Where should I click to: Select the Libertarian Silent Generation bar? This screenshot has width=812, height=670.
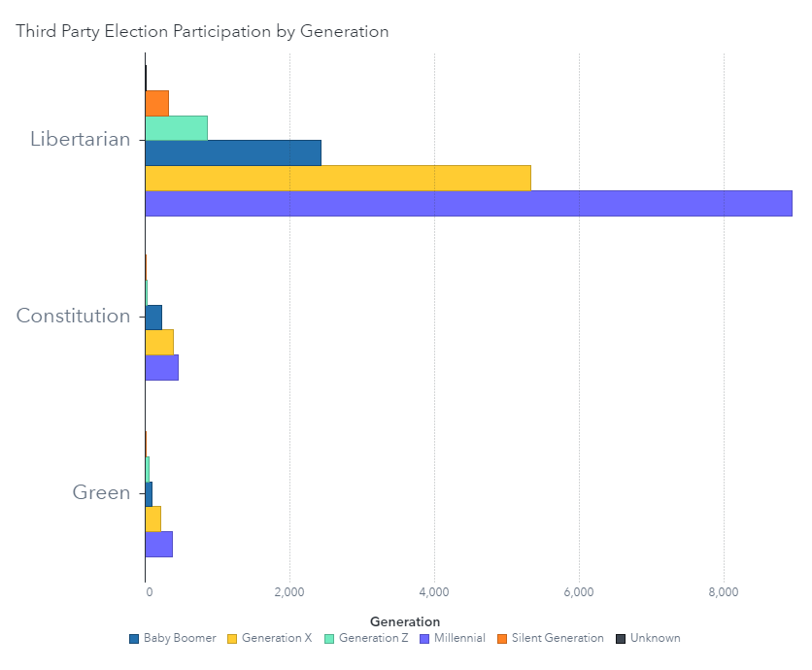[x=157, y=103]
